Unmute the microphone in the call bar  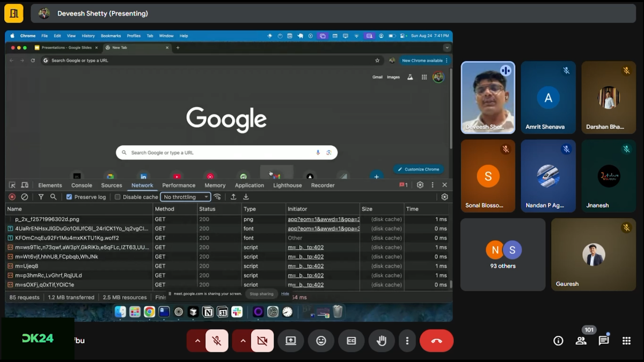point(217,341)
